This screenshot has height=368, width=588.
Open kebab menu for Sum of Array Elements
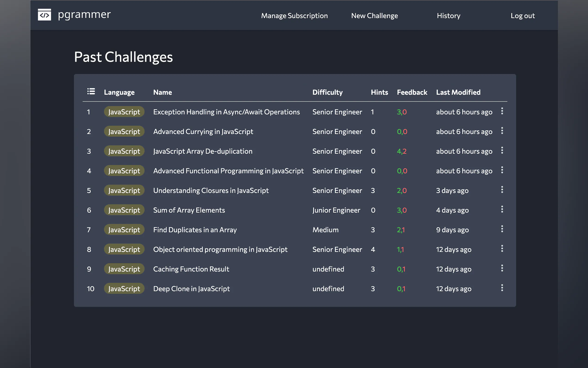(502, 209)
